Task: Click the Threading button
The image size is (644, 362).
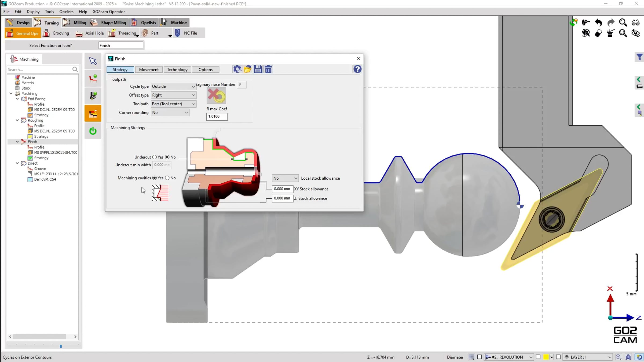Action: tap(123, 33)
